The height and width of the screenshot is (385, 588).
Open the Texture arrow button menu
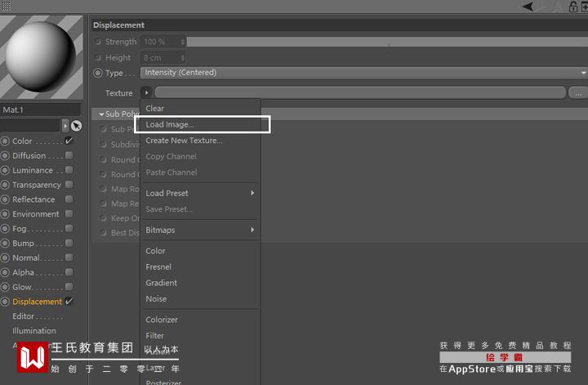[x=146, y=92]
